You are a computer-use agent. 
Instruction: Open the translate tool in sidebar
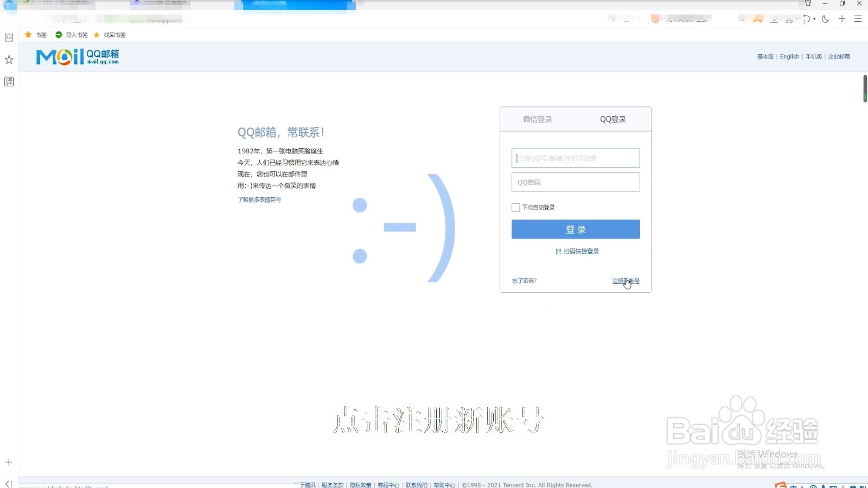[x=9, y=82]
